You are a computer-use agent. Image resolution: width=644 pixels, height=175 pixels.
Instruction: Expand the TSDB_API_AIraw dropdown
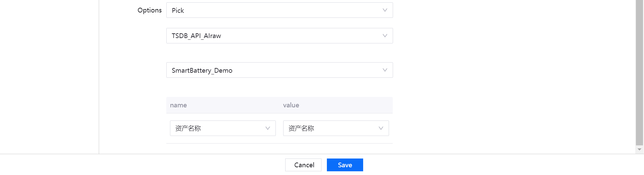pos(275,36)
